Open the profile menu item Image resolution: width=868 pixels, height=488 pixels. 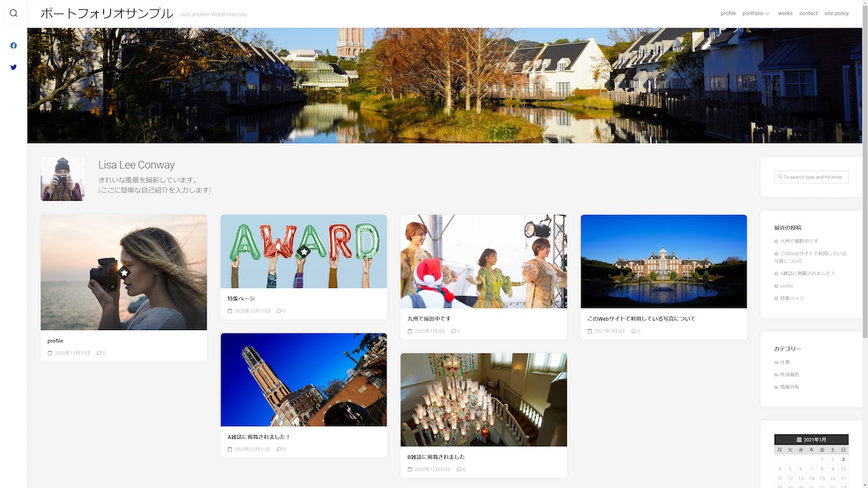[x=728, y=14]
